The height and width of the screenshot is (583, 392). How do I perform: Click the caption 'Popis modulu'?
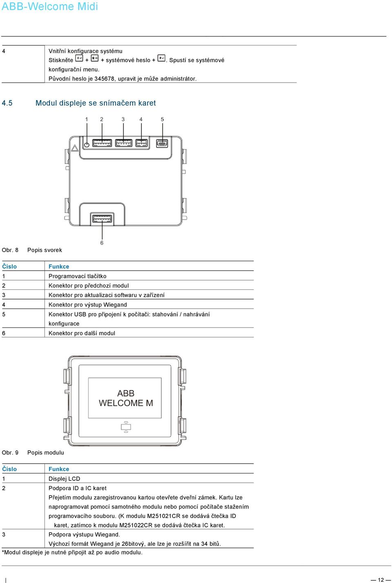pos(46,453)
